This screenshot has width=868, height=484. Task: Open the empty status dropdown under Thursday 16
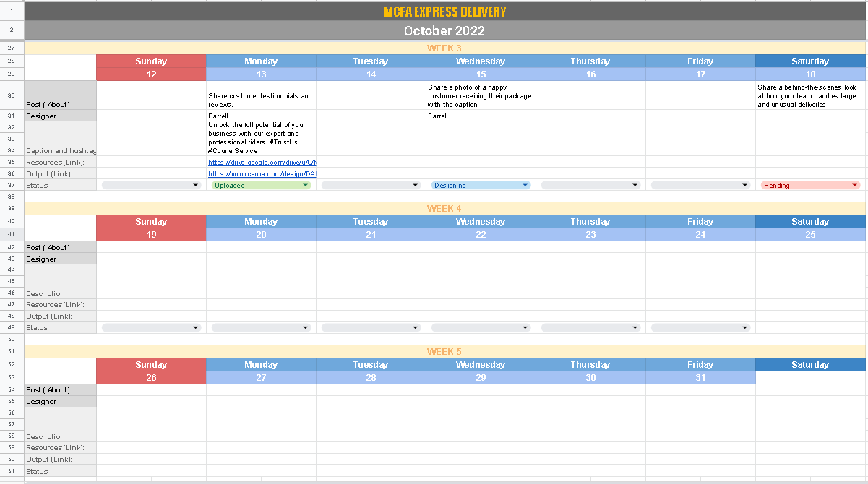click(x=590, y=185)
